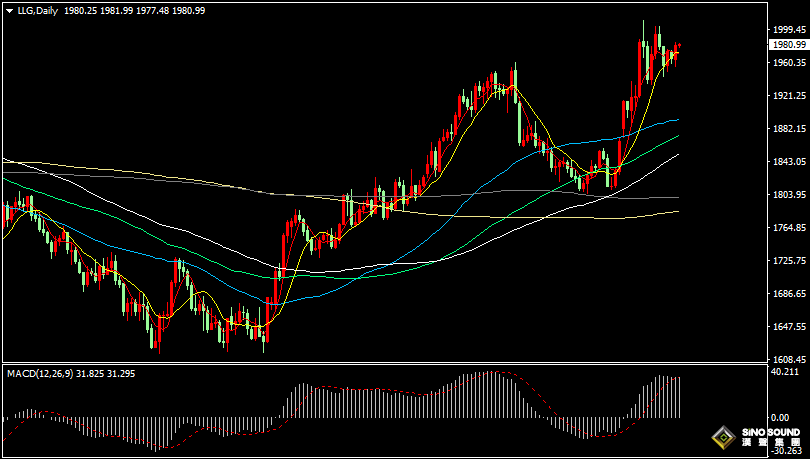Click the divider between chart and MACD panel
Screen dimensions: 810x459
(x=400, y=364)
